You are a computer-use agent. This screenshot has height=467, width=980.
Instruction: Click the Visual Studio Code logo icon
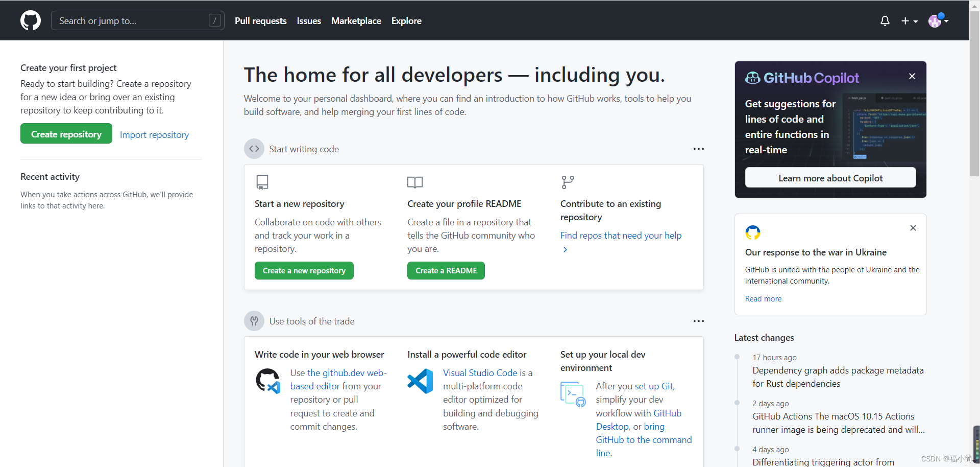pos(420,381)
